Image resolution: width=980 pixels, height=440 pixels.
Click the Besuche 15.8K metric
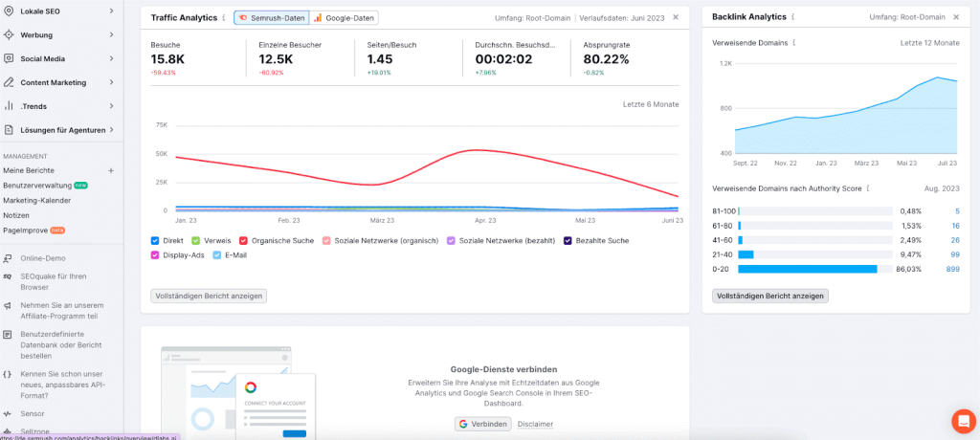pyautogui.click(x=167, y=58)
